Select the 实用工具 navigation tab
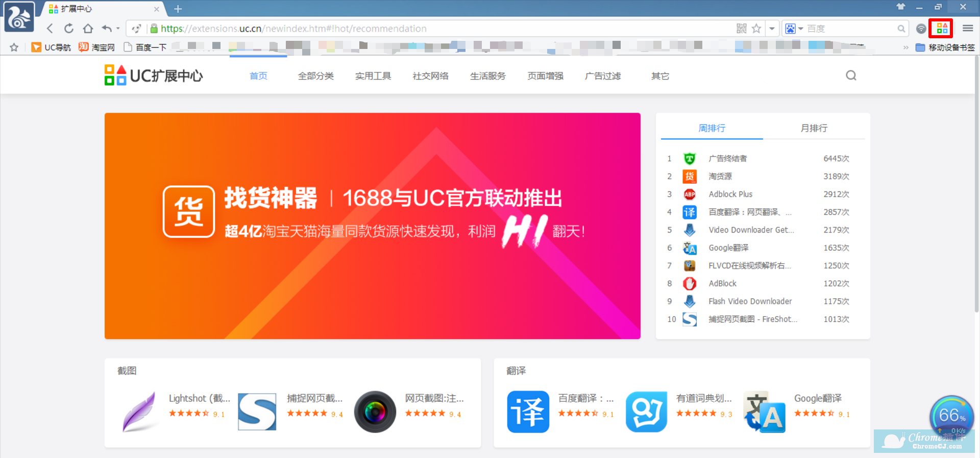Image resolution: width=980 pixels, height=458 pixels. click(373, 76)
